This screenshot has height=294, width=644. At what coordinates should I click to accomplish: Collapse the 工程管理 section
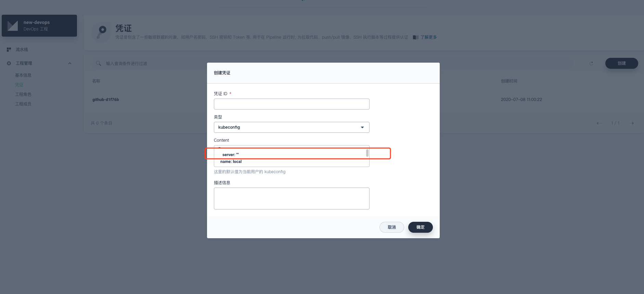(70, 63)
